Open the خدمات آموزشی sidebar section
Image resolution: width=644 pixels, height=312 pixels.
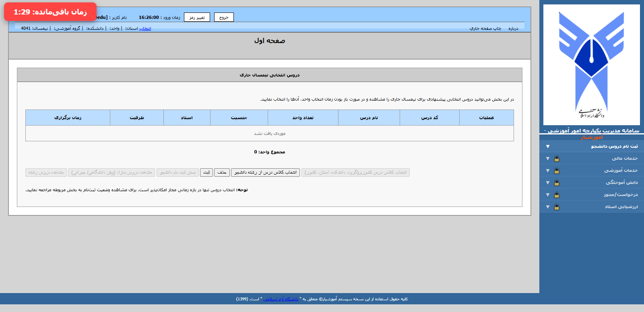[x=621, y=171]
